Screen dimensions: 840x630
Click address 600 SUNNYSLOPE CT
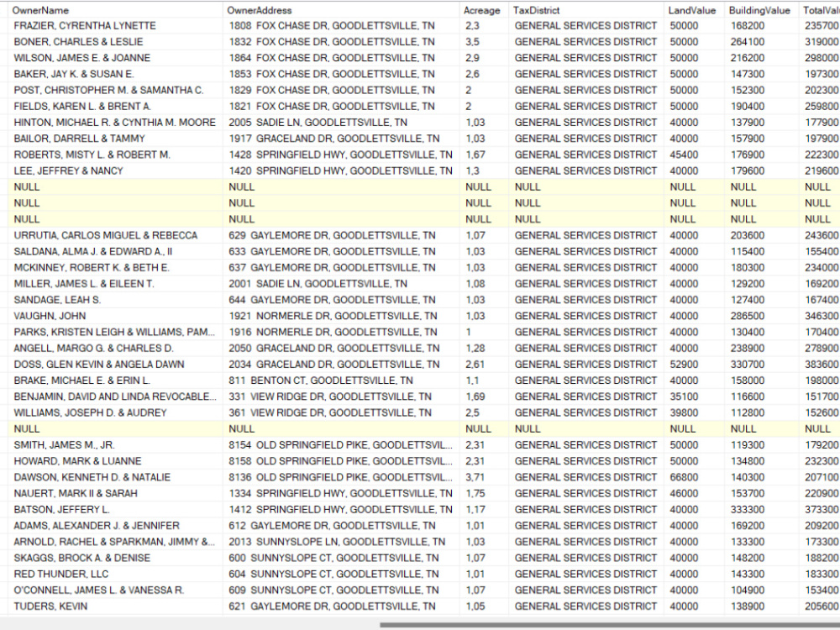click(341, 558)
